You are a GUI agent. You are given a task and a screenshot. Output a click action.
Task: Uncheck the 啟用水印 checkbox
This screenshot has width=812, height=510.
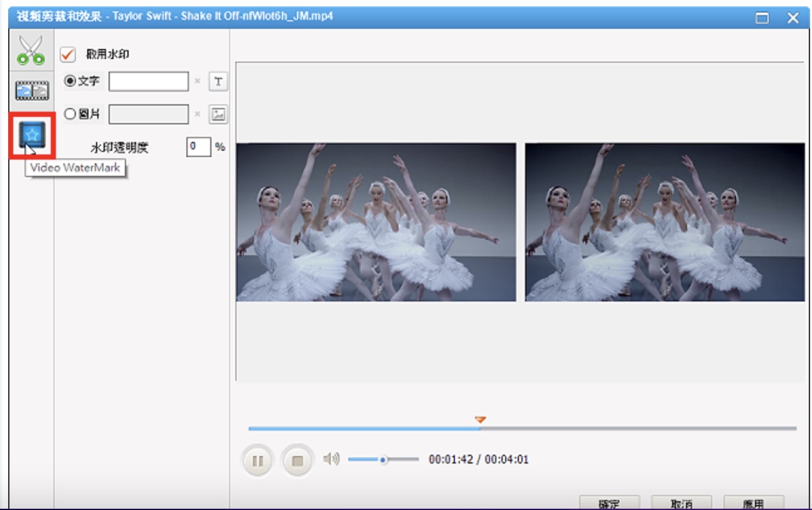tap(67, 55)
